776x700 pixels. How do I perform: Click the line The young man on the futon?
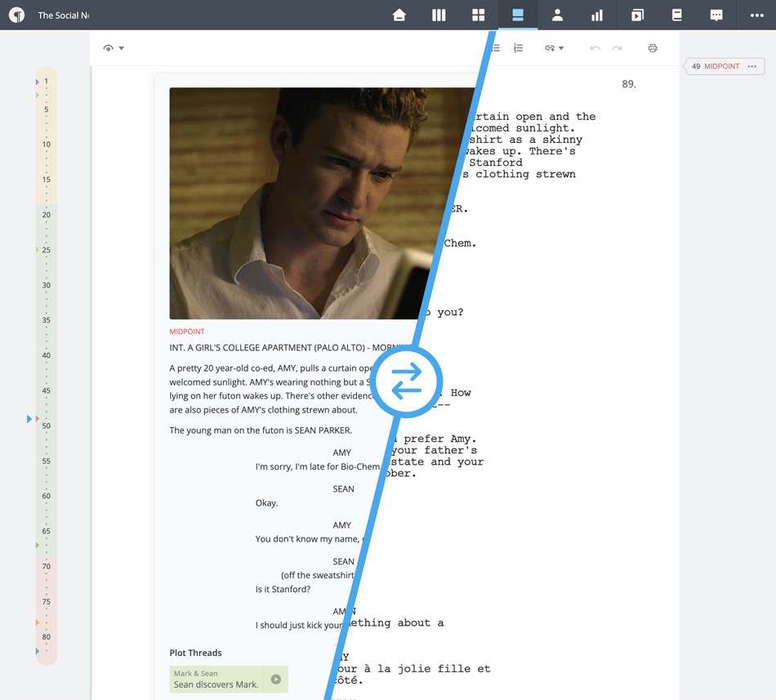coord(261,430)
